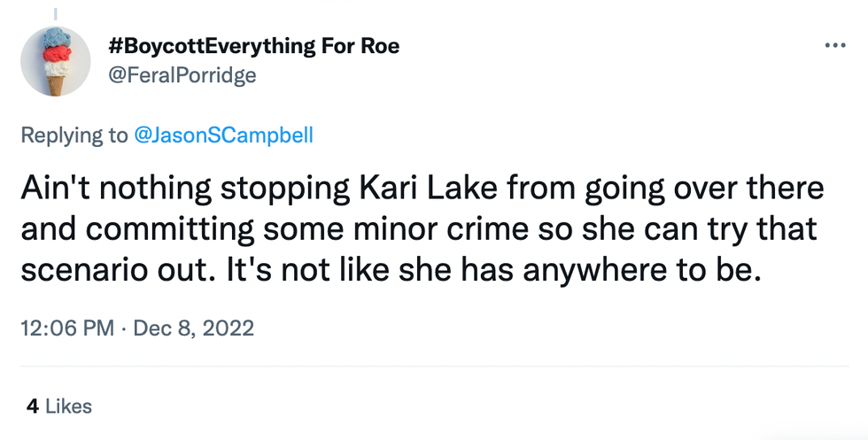Click the ice cream cone profile avatar

point(56,60)
